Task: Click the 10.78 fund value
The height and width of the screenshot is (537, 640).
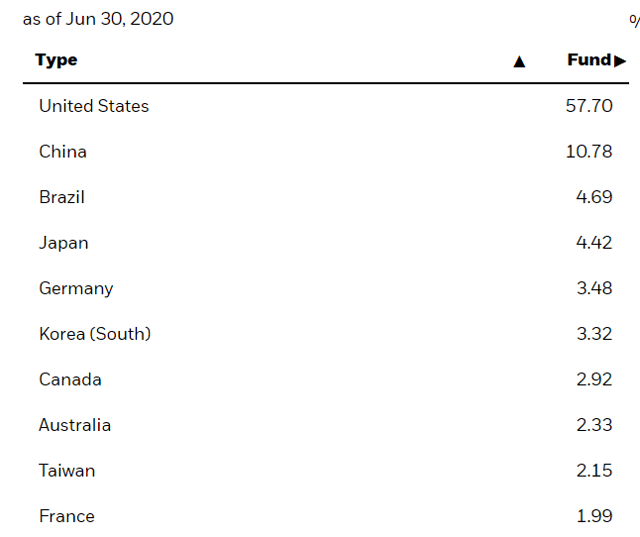Action: (589, 152)
